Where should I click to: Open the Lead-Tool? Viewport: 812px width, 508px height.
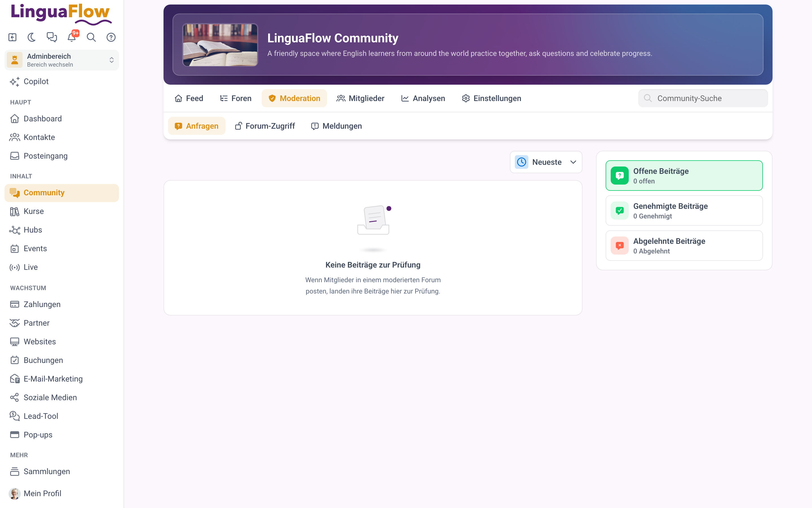(x=62, y=416)
